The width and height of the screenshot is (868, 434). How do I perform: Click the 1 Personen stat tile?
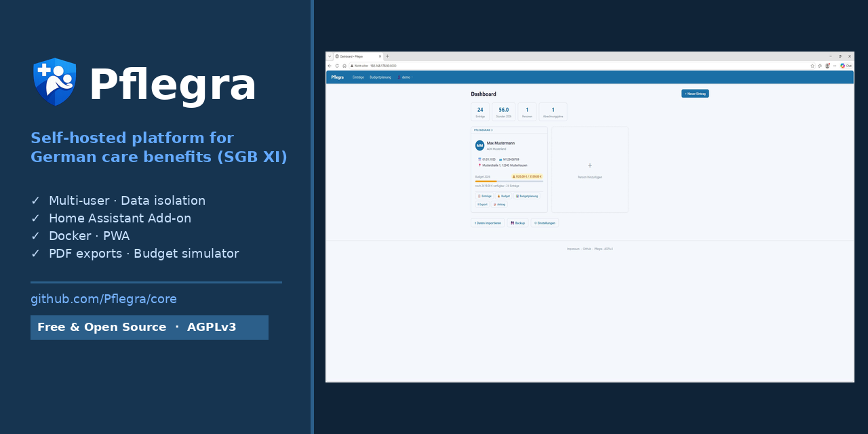tap(527, 112)
